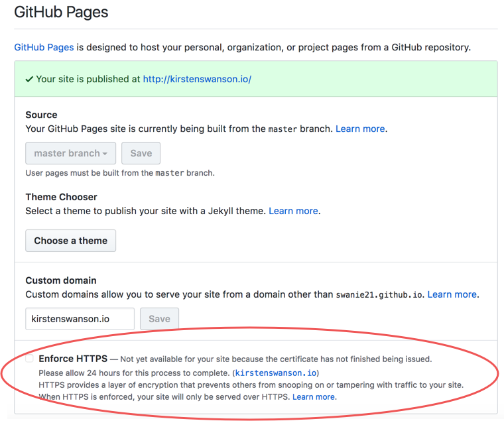
Task: Expand the master branch dropdown
Action: 70,153
